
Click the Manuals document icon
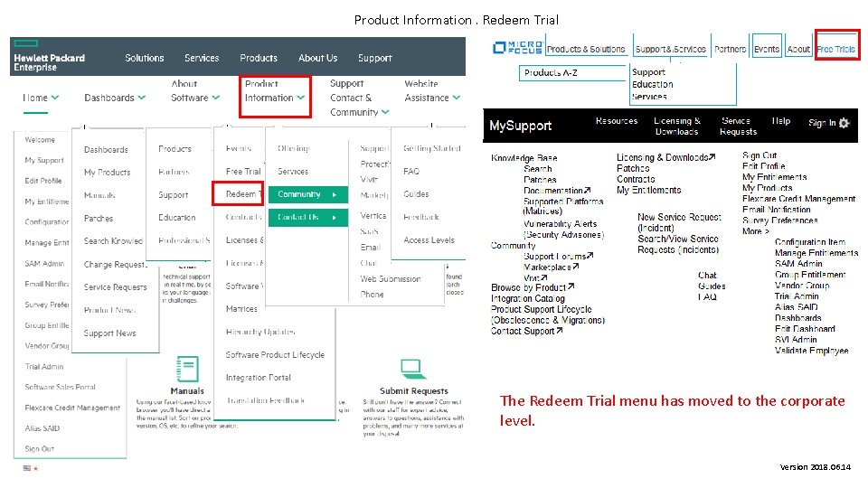[x=187, y=369]
